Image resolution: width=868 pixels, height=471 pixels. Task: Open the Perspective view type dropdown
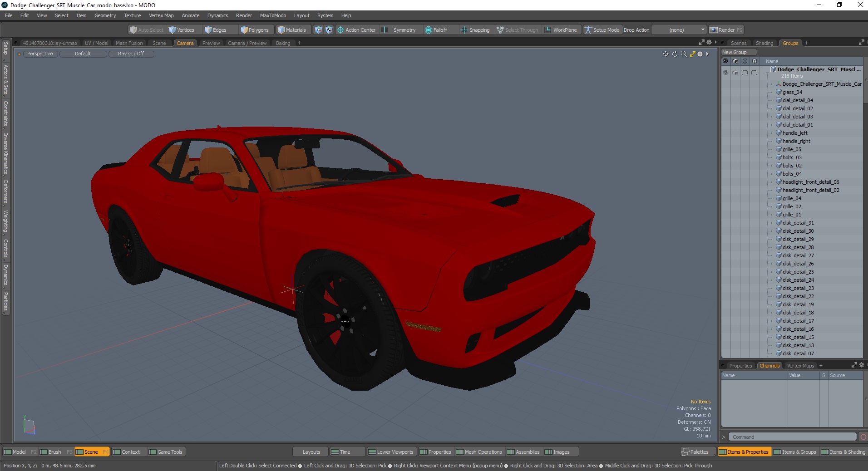pyautogui.click(x=39, y=54)
